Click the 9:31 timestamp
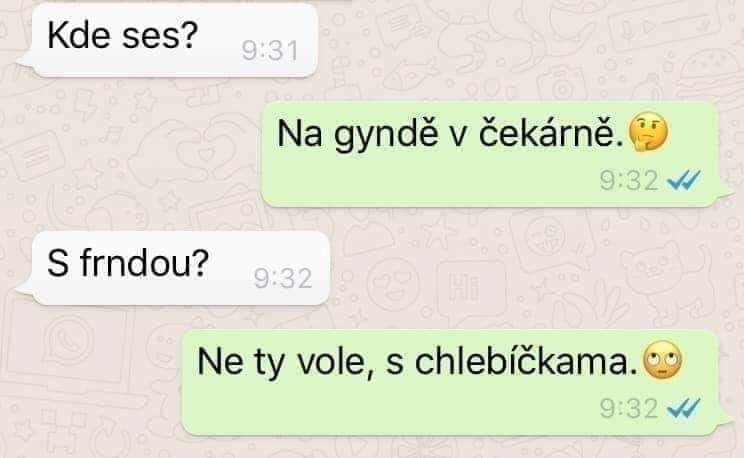This screenshot has width=744, height=458. 270,50
